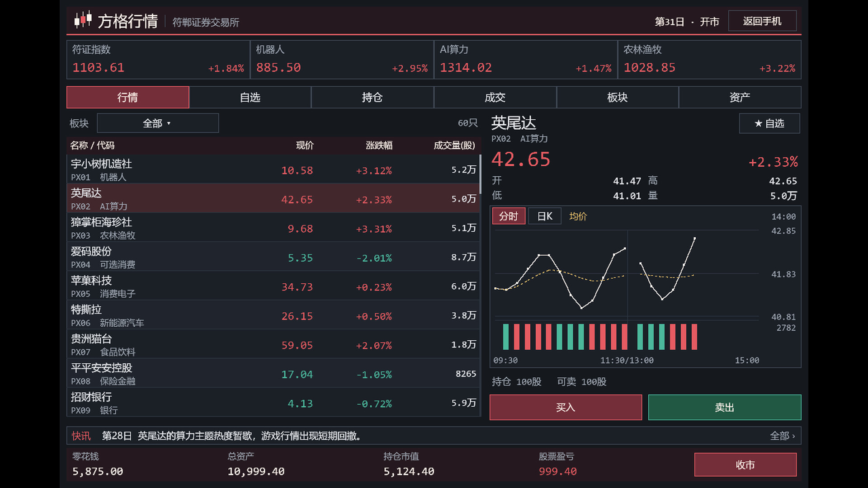This screenshot has height=488, width=868.
Task: Select the 英尾达 PX02 stock row
Action: [273, 198]
